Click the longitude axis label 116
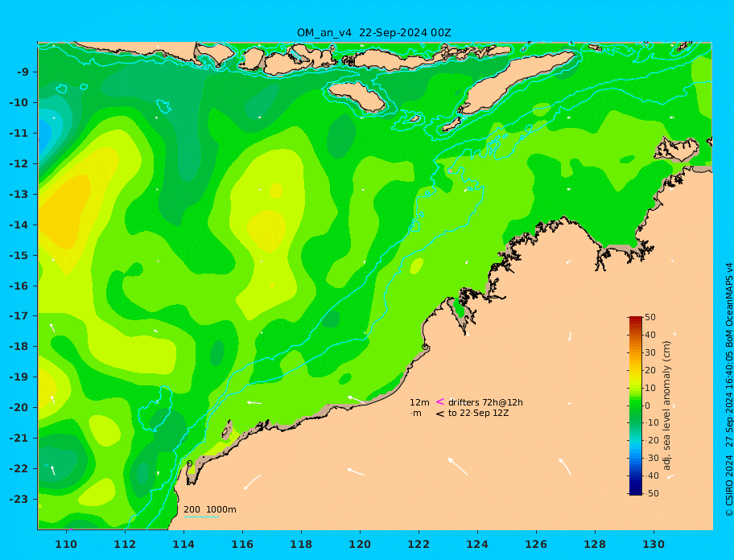The height and width of the screenshot is (560, 734). (x=242, y=544)
